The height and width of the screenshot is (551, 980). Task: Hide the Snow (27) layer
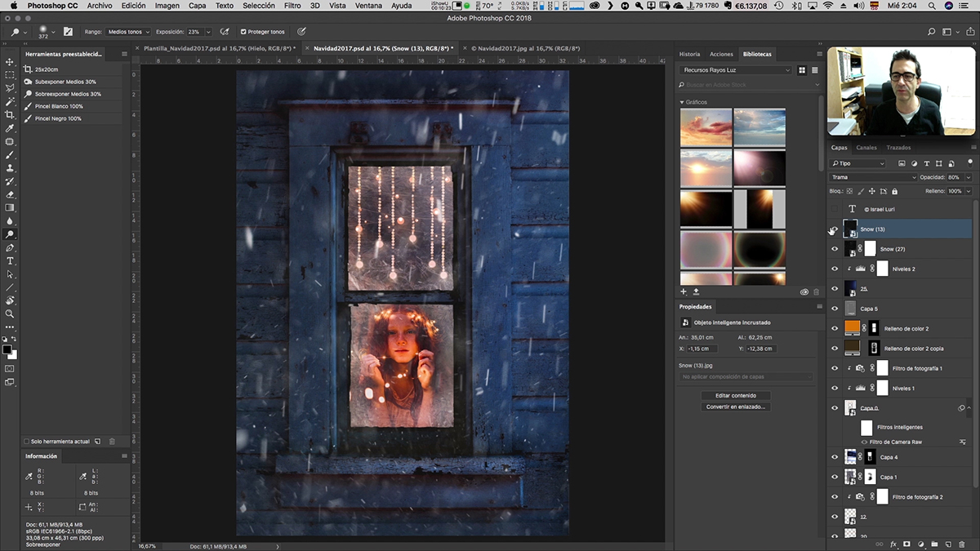[834, 249]
